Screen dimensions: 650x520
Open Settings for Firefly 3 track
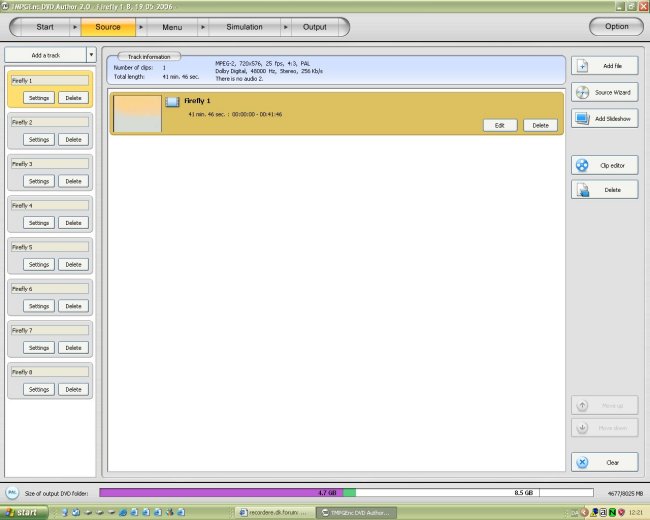(x=39, y=181)
